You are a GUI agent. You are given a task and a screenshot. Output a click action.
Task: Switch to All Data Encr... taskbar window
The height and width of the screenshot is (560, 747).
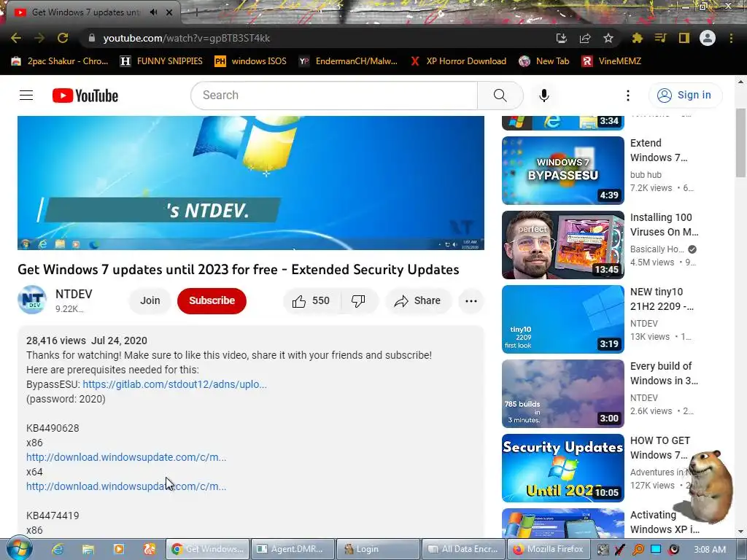(463, 549)
